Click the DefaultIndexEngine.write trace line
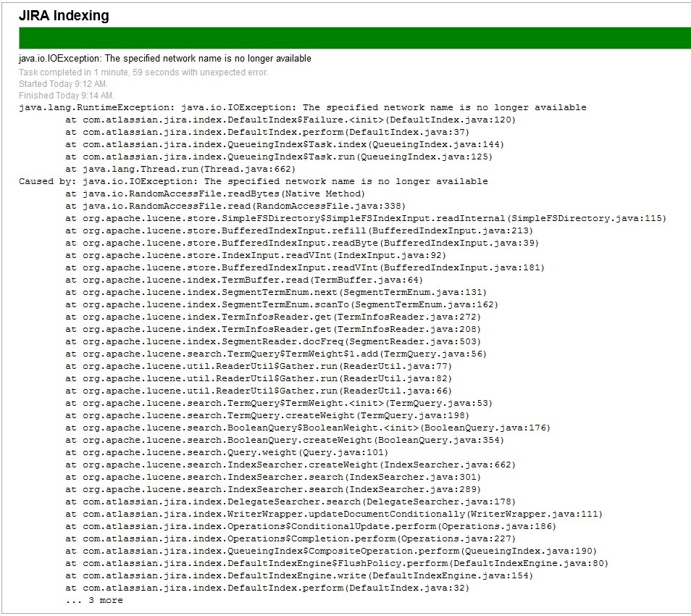 pos(299,576)
